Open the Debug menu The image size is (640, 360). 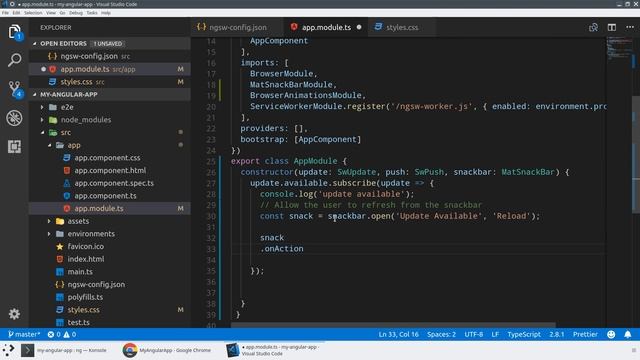point(76,13)
